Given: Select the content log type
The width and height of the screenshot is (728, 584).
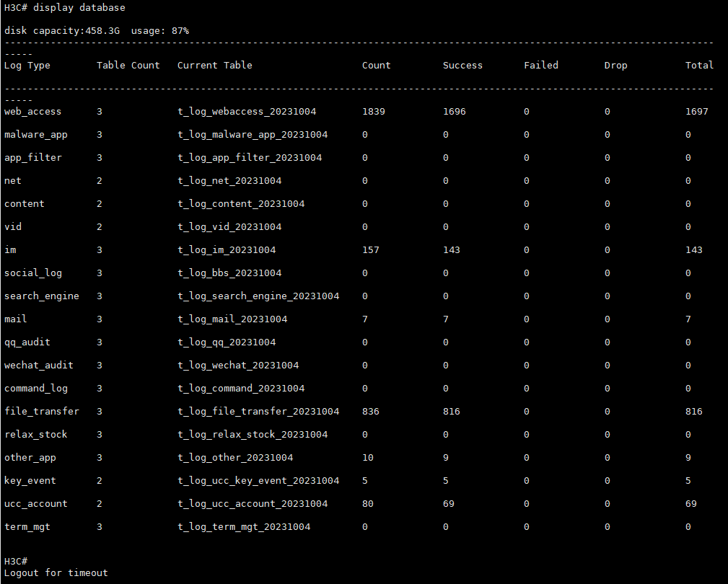Looking at the screenshot, I should 24,204.
